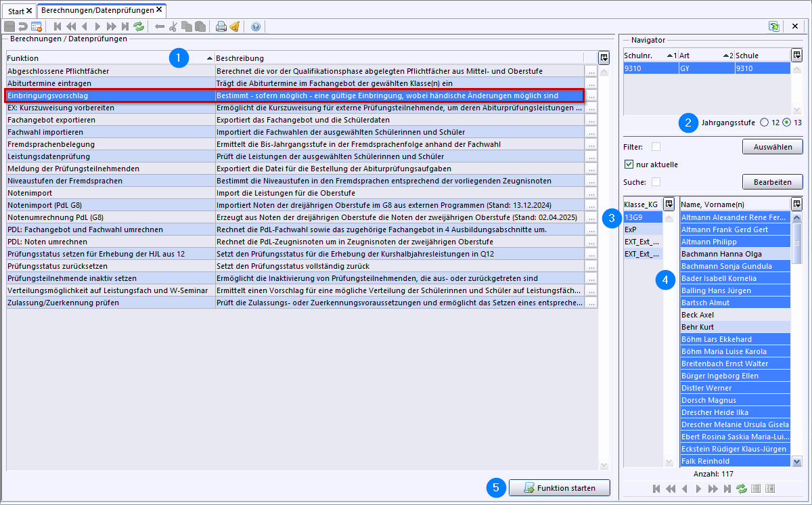Open column chooser of Klasse_KG list

669,204
